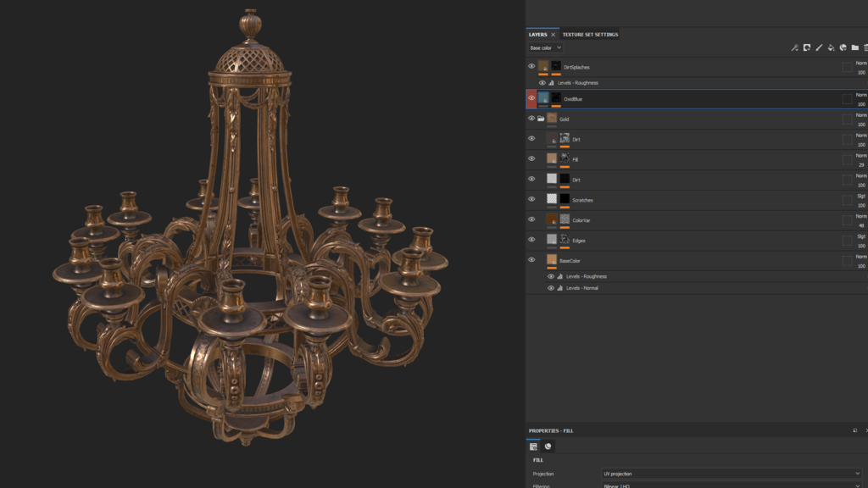
Task: Add a fill layer using bucket icon
Action: [x=831, y=48]
